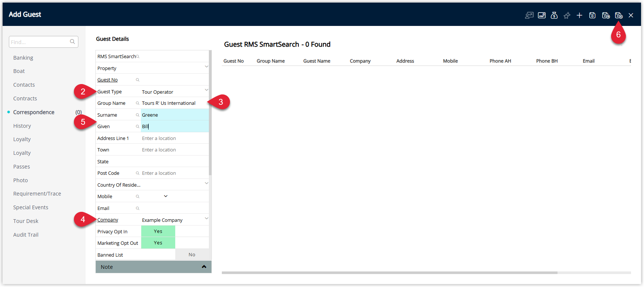The width and height of the screenshot is (644, 287).
Task: Open the Country Of Residence dropdown
Action: pos(206,183)
